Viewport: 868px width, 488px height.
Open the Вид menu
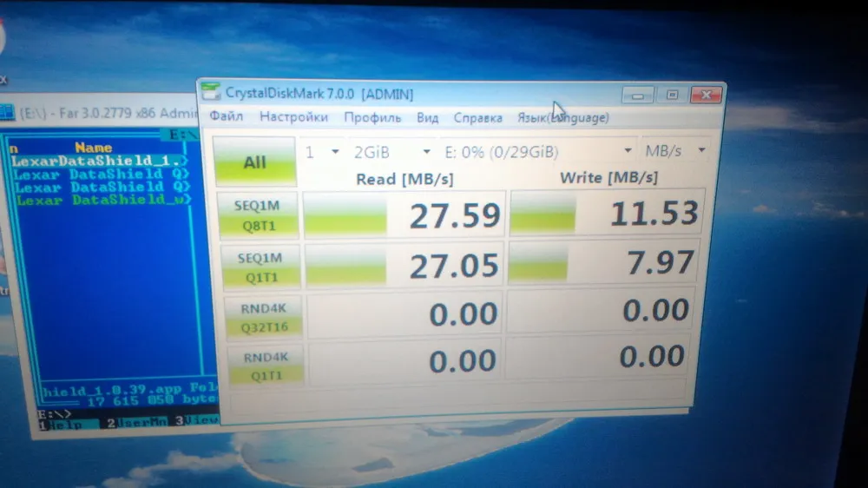click(427, 117)
